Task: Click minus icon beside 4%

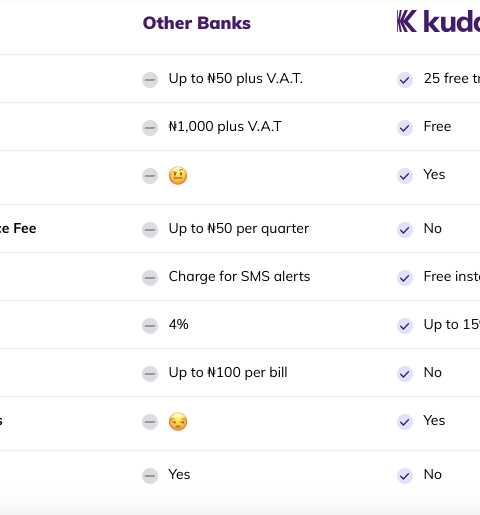Action: pos(150,326)
